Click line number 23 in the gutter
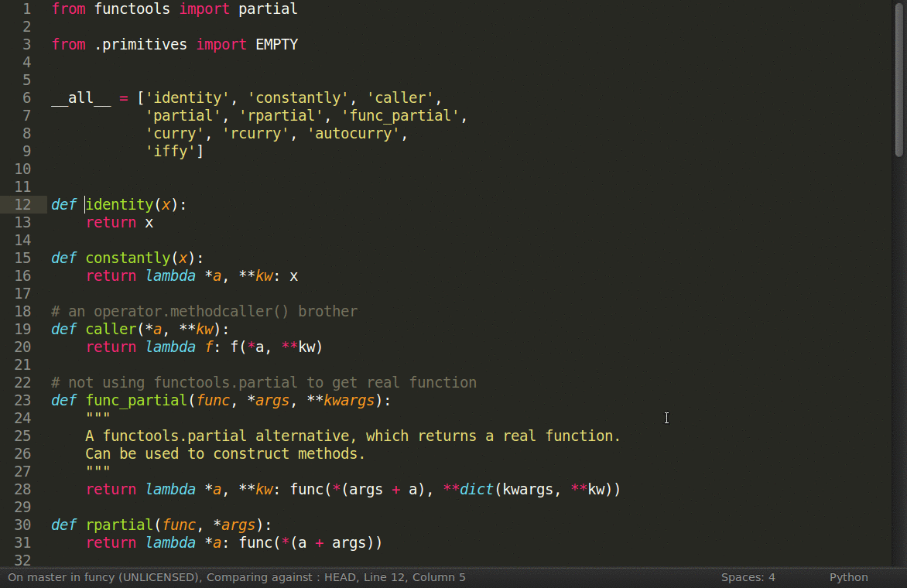907x588 pixels. click(x=22, y=400)
